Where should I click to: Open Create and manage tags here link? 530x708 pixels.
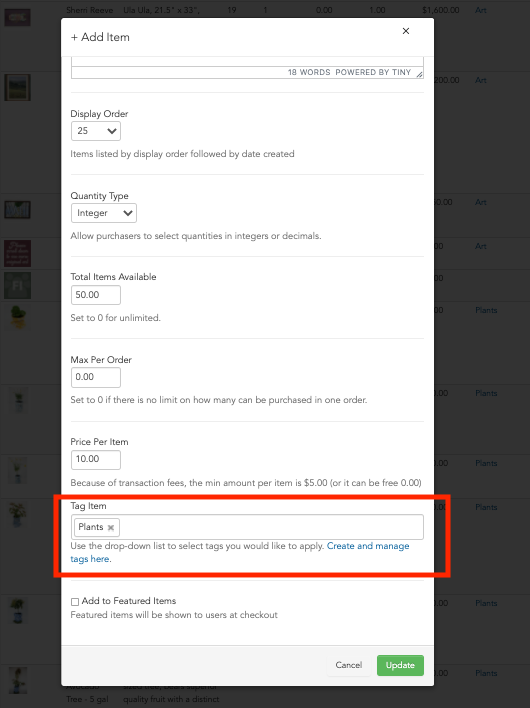click(x=240, y=552)
